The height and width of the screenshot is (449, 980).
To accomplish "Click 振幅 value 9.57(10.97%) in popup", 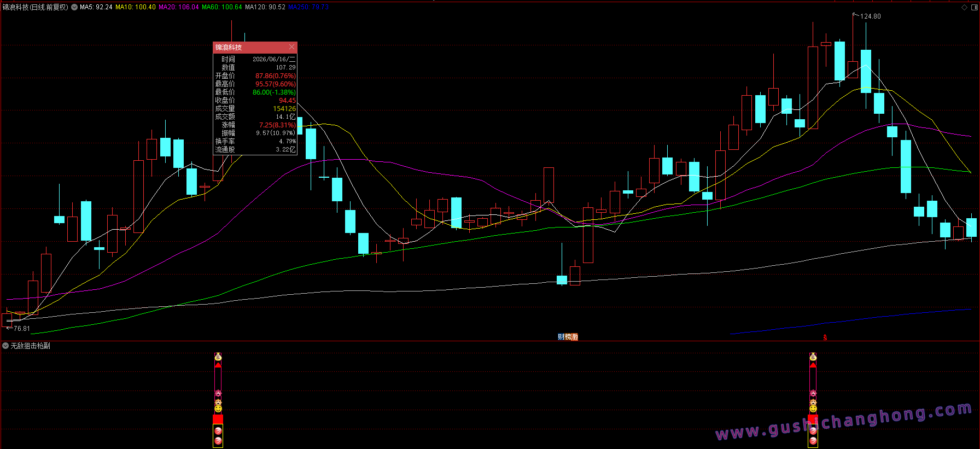I will point(276,133).
